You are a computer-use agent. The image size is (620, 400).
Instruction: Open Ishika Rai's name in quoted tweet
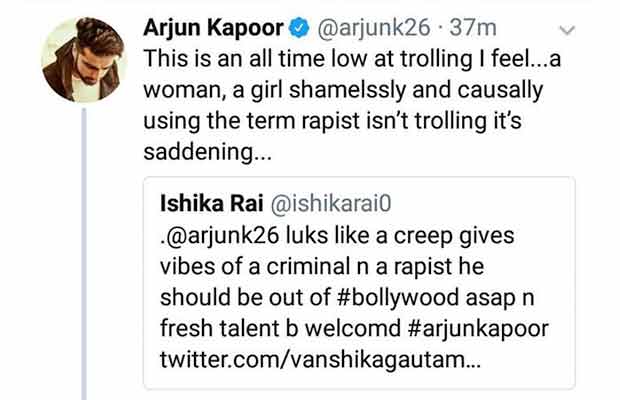[209, 204]
